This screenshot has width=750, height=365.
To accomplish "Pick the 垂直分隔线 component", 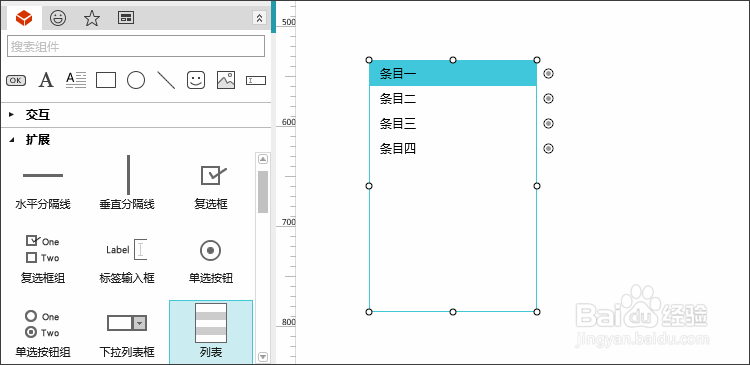I will 127,183.
